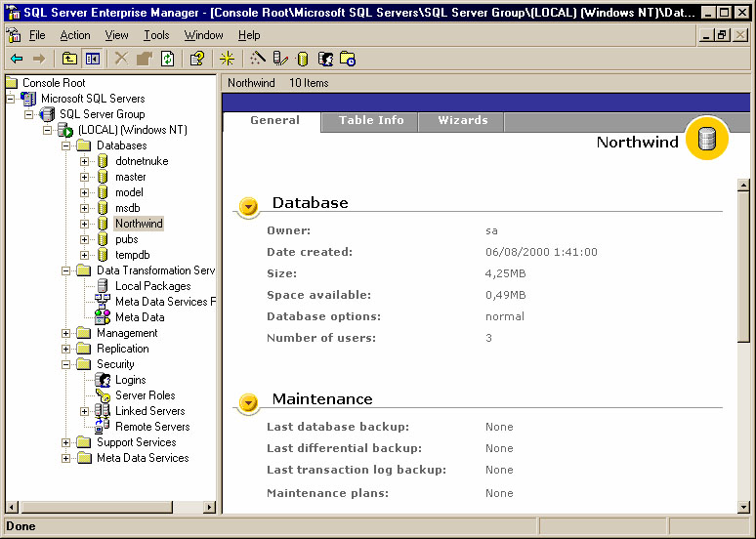The image size is (756, 539).
Task: Click the Forward arrow toolbar icon
Action: (x=39, y=59)
